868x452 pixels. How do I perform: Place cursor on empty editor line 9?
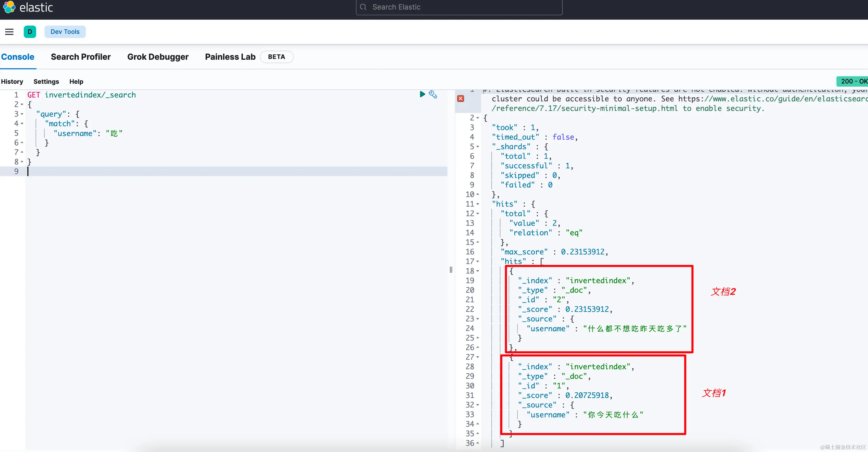236,171
